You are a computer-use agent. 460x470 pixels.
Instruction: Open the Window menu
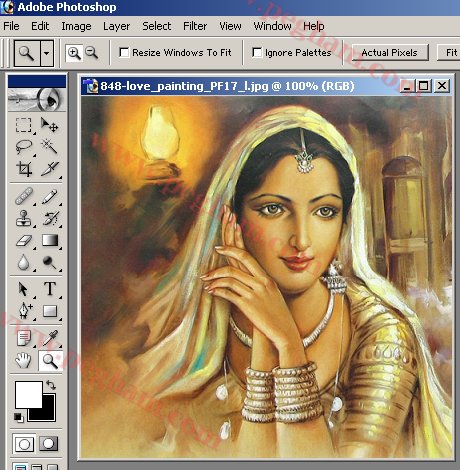click(272, 26)
